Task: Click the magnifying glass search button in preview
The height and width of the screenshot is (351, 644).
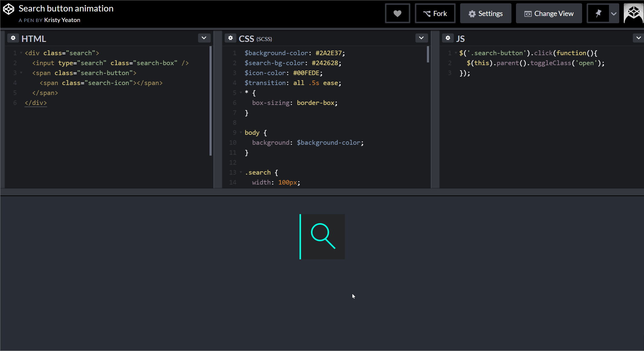Action: (x=323, y=236)
